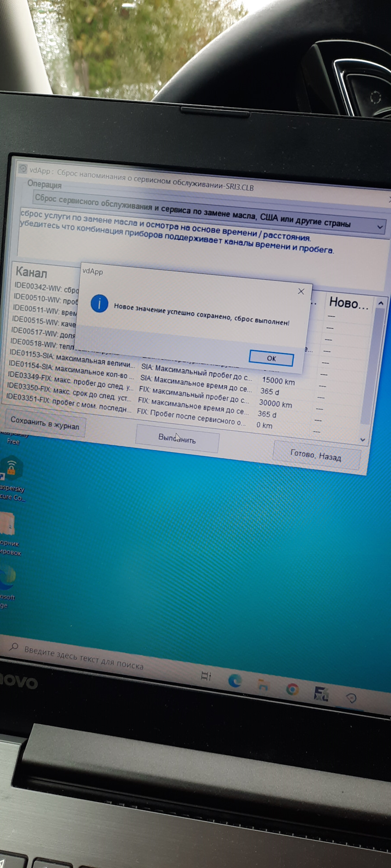391x868 pixels.
Task: Select the IDE03350-FIX channel row
Action: pos(69,392)
